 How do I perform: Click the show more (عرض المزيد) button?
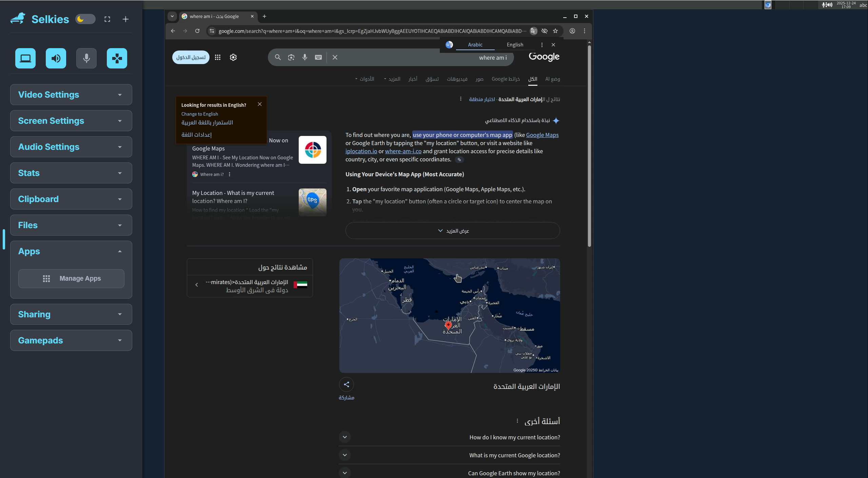point(453,231)
